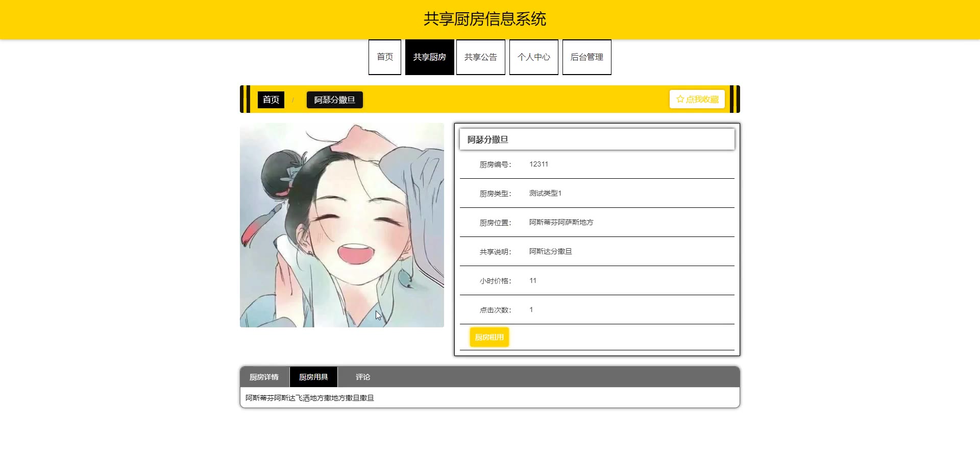Click the tab content text 阿斯蒂芬阿斯达飞洒地方撒地方撒旦撒旦

pos(310,398)
